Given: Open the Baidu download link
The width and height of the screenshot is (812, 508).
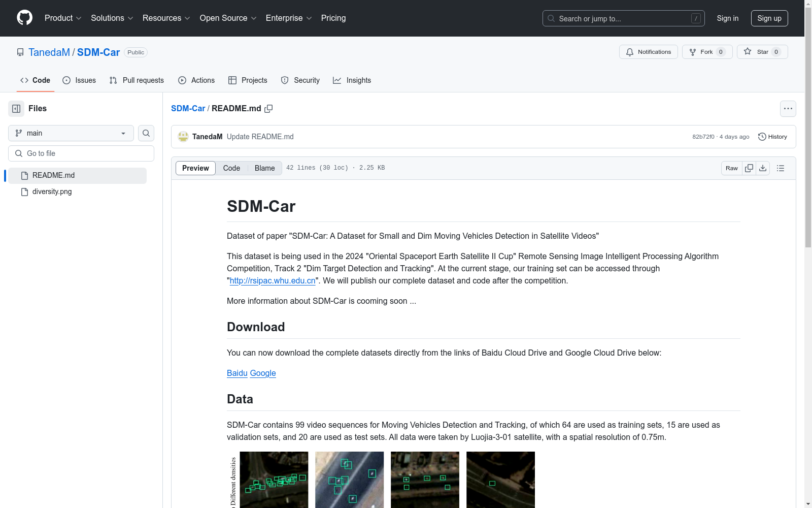Looking at the screenshot, I should 237,373.
